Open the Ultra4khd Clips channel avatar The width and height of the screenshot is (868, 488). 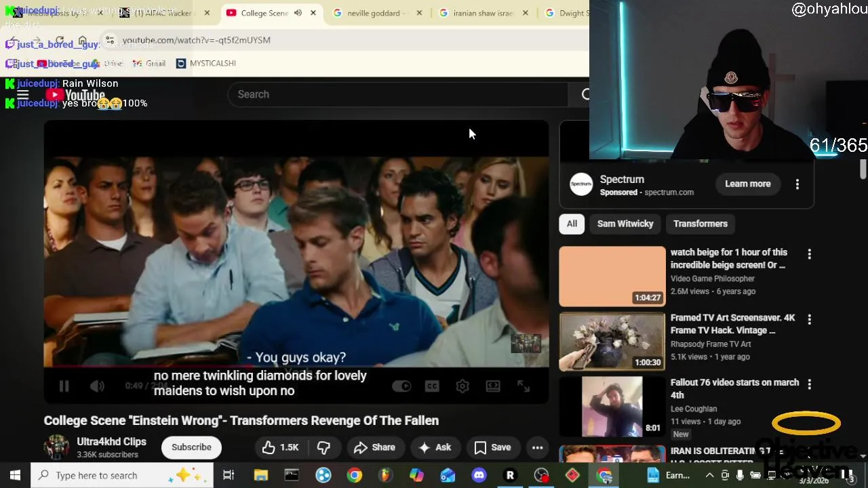click(56, 447)
